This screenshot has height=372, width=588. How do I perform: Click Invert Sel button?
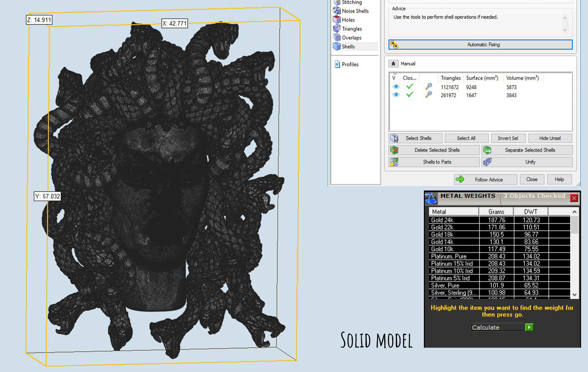click(508, 138)
